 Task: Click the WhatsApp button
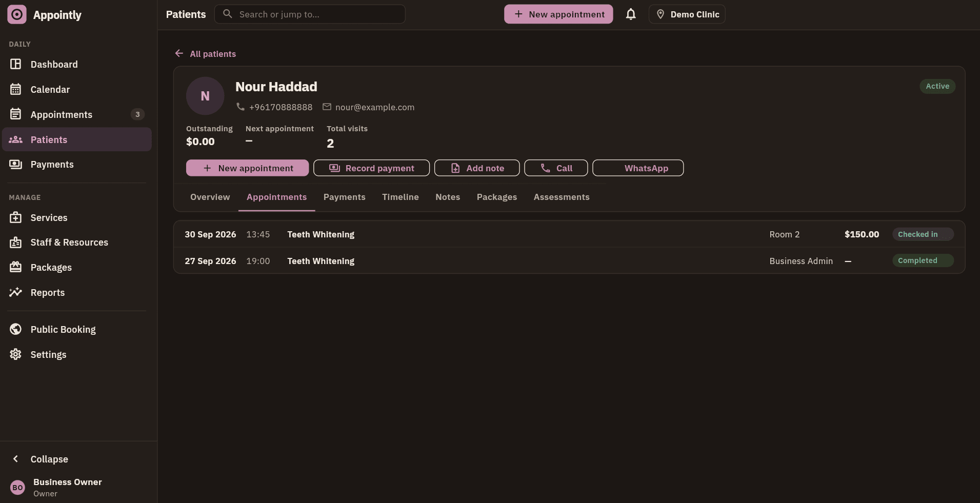tap(638, 168)
